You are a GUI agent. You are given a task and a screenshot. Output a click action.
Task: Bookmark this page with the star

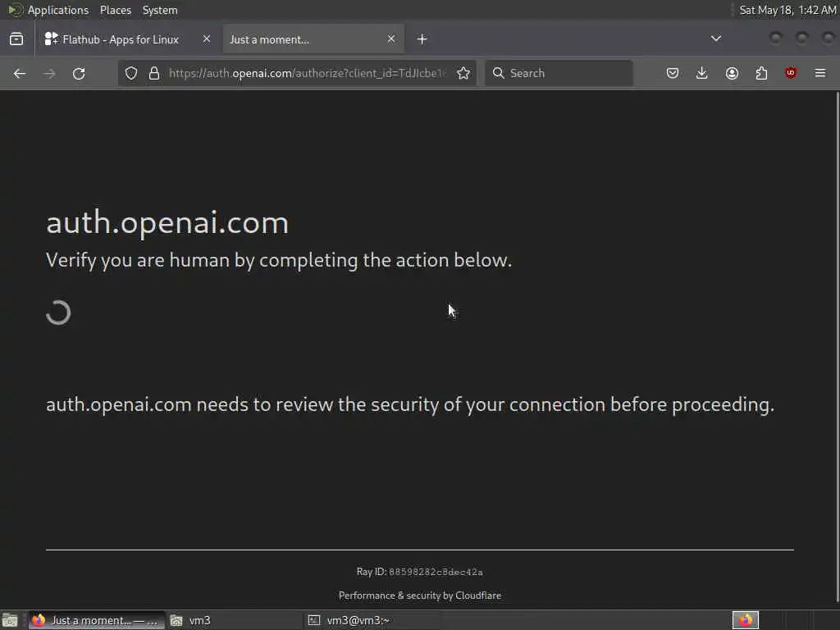pyautogui.click(x=464, y=73)
